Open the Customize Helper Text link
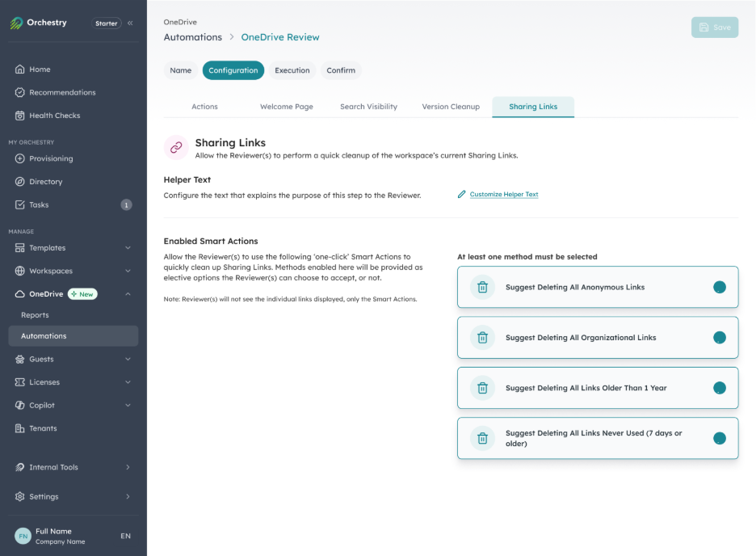Viewport: 756px width, 556px height. [x=504, y=194]
